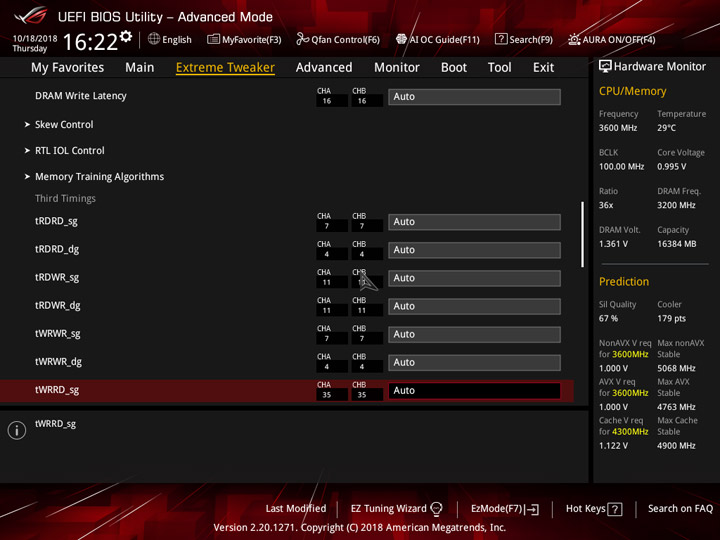Click the CPU/Memory heading

tap(632, 91)
